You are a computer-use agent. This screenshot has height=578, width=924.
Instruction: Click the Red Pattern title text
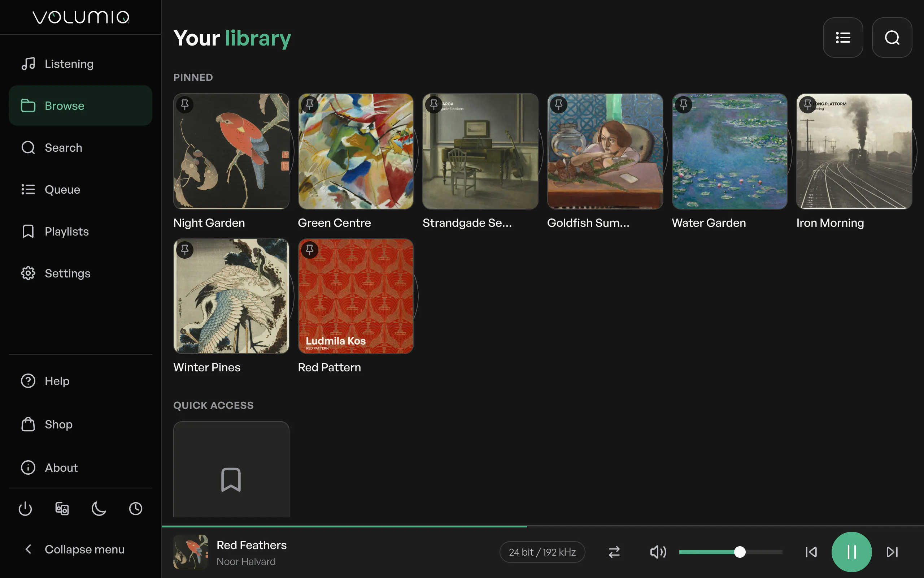click(x=329, y=367)
